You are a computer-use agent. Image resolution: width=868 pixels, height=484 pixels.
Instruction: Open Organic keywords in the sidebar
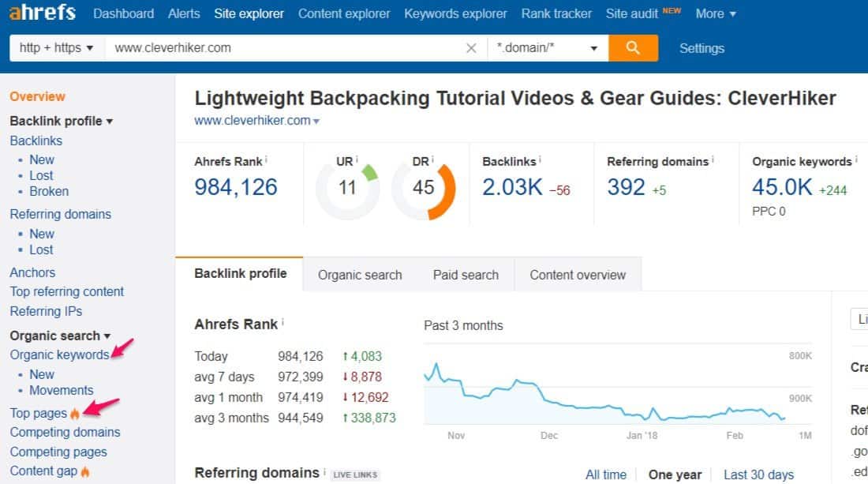[60, 355]
